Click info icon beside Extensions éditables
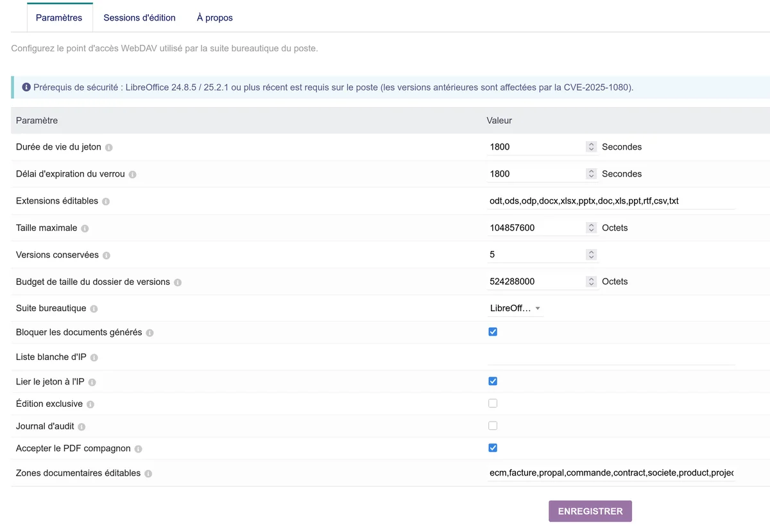The width and height of the screenshot is (770, 532). [x=106, y=202]
